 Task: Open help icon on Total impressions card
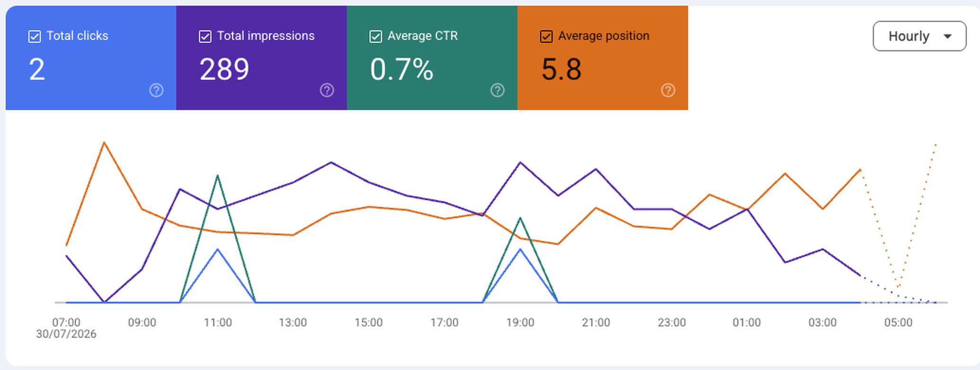coord(327,90)
